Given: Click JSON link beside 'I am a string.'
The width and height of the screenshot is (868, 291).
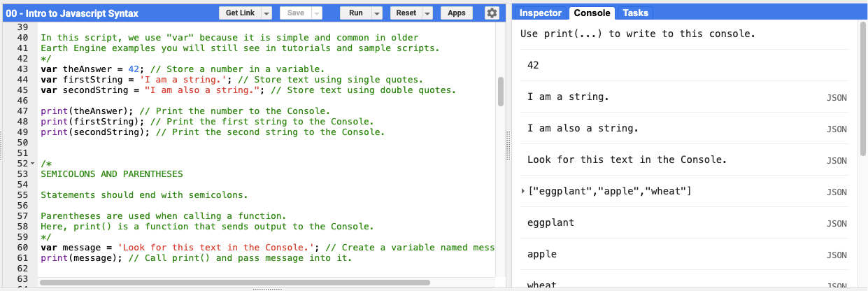Looking at the screenshot, I should 837,98.
